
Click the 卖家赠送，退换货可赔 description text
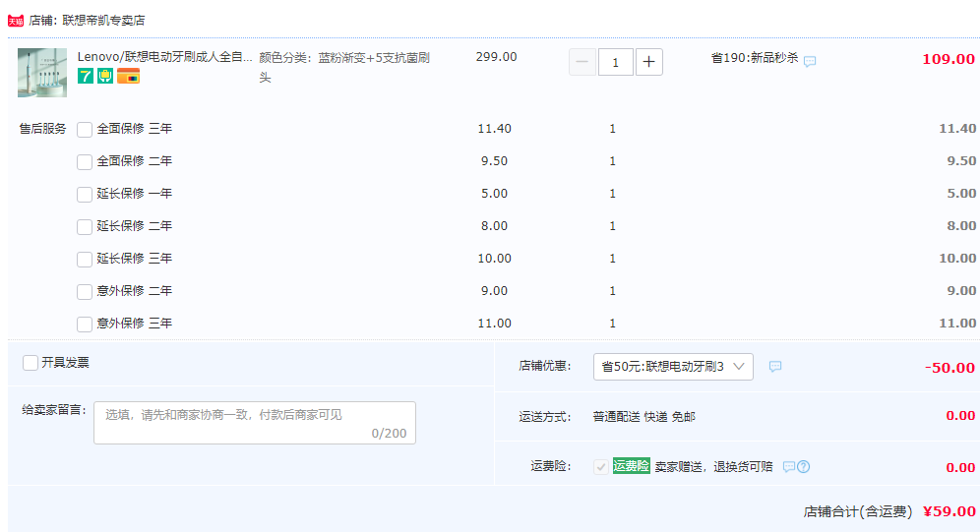[x=713, y=466]
